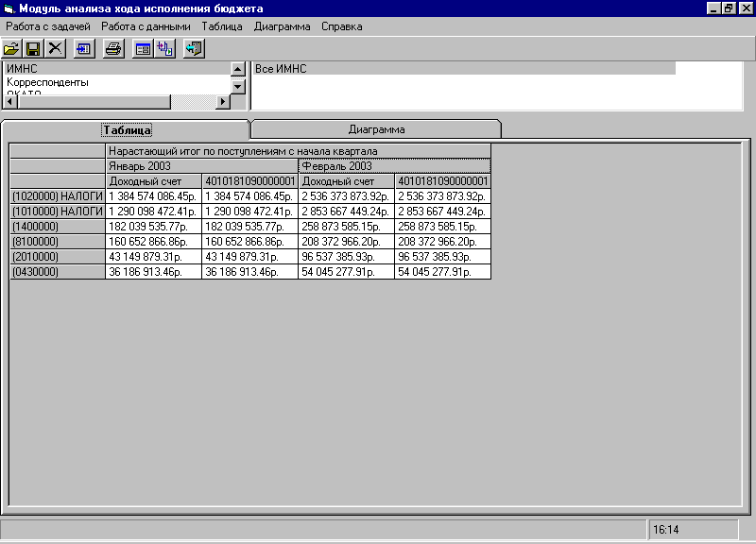Exit via the door with arrow icon
The height and width of the screenshot is (544, 756).
pos(194,49)
